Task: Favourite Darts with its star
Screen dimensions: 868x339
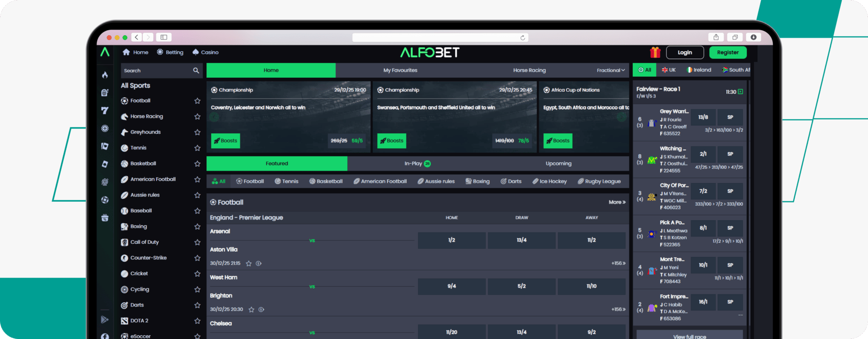Action: pos(197,305)
